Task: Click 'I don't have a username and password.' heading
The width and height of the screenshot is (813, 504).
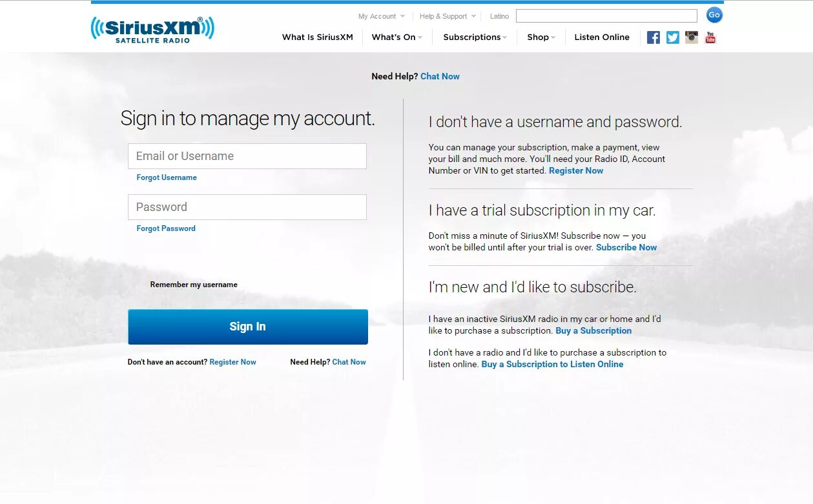Action: click(x=555, y=122)
